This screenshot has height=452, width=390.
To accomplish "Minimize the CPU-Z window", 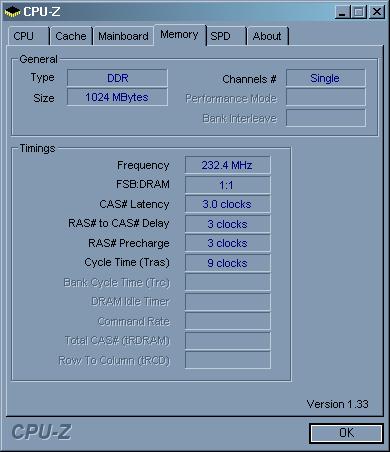I will 342,12.
